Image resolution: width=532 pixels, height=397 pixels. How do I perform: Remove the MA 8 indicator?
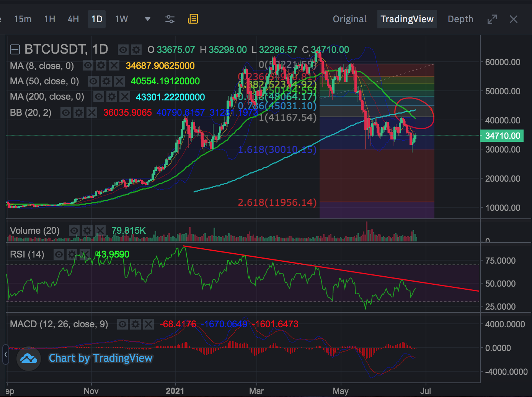114,66
